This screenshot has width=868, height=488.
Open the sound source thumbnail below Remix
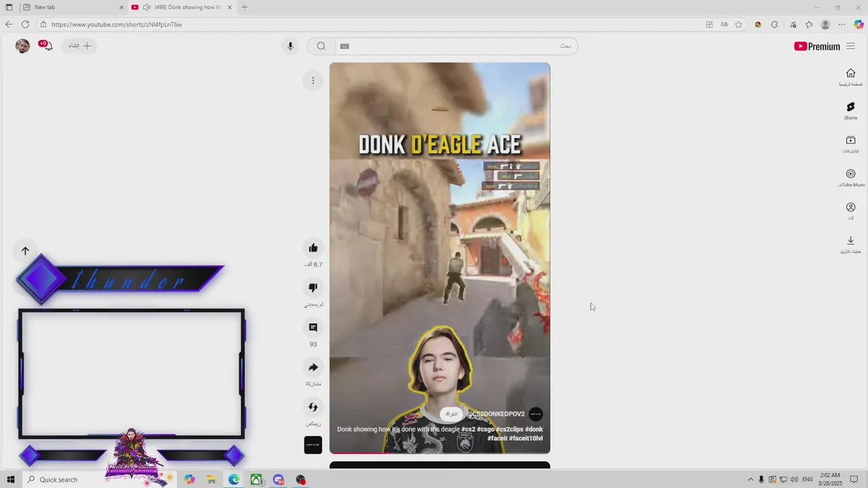[x=313, y=445]
